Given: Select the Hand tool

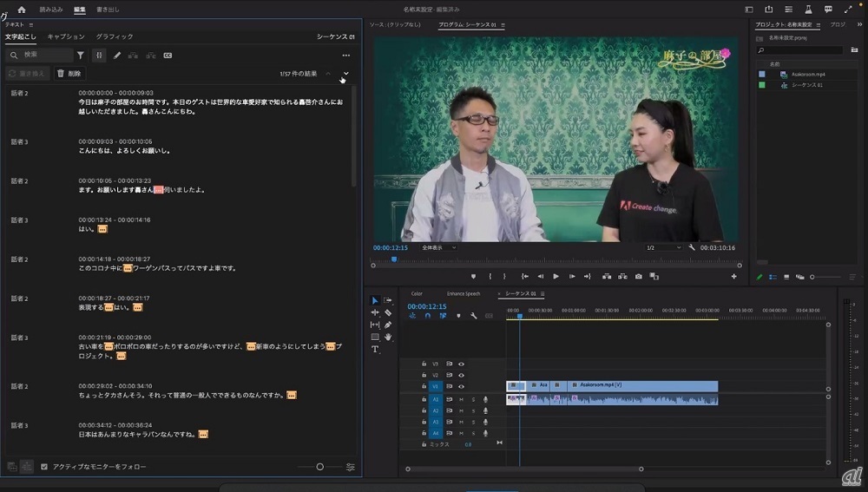Looking at the screenshot, I should point(388,337).
